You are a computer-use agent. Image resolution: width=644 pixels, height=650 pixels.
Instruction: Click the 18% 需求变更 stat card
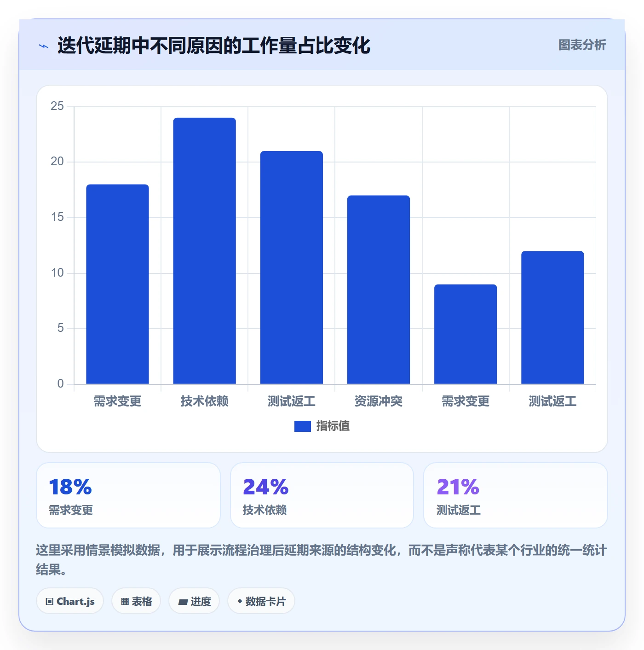[128, 495]
